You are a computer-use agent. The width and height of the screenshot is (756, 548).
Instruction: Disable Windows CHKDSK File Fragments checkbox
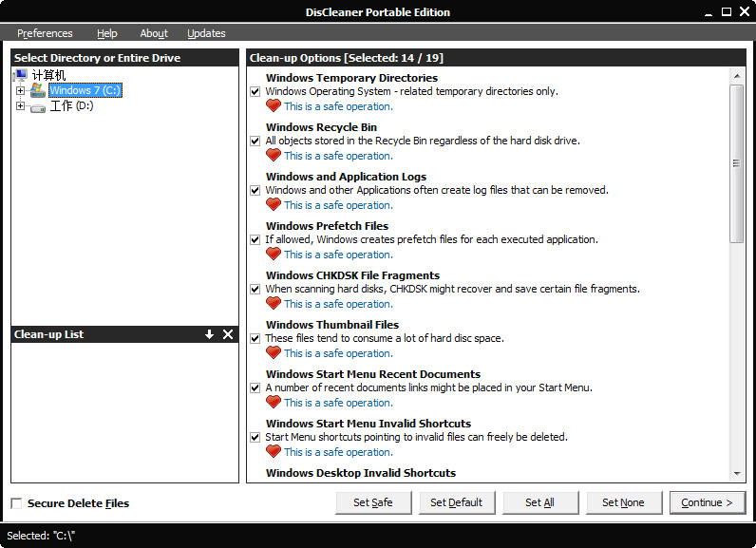point(255,289)
